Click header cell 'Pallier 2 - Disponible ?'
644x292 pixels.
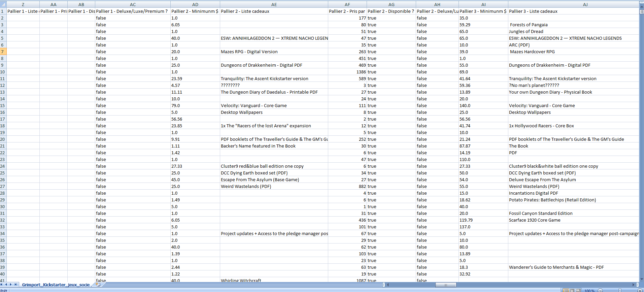(x=392, y=11)
